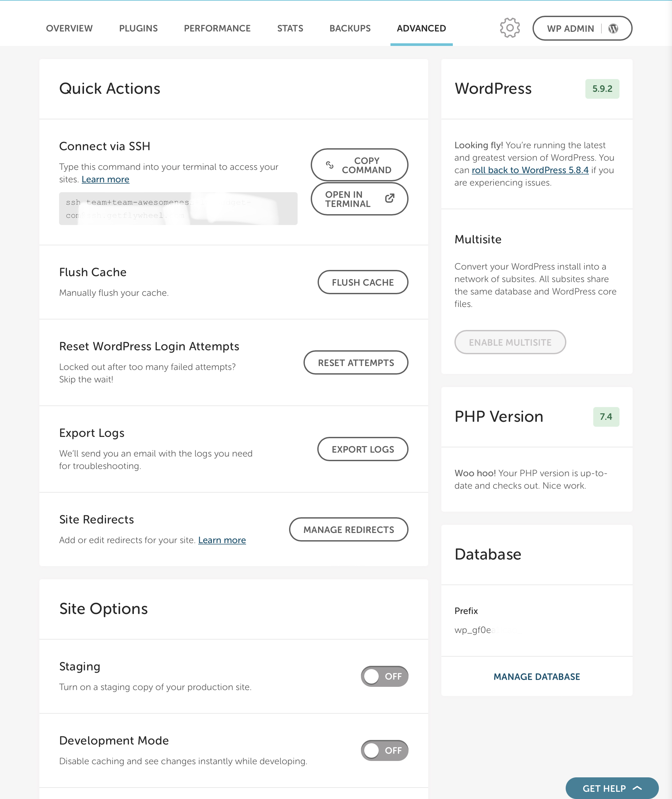Select the Backups tab

(350, 29)
